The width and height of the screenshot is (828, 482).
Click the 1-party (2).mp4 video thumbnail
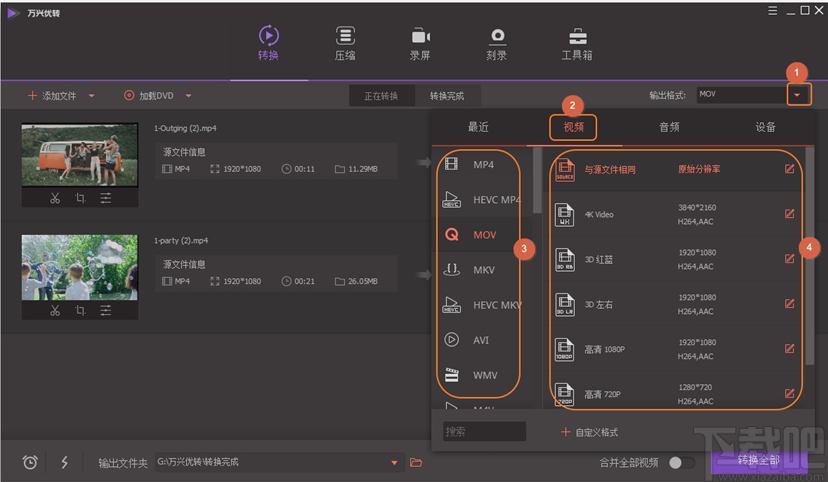[x=80, y=267]
